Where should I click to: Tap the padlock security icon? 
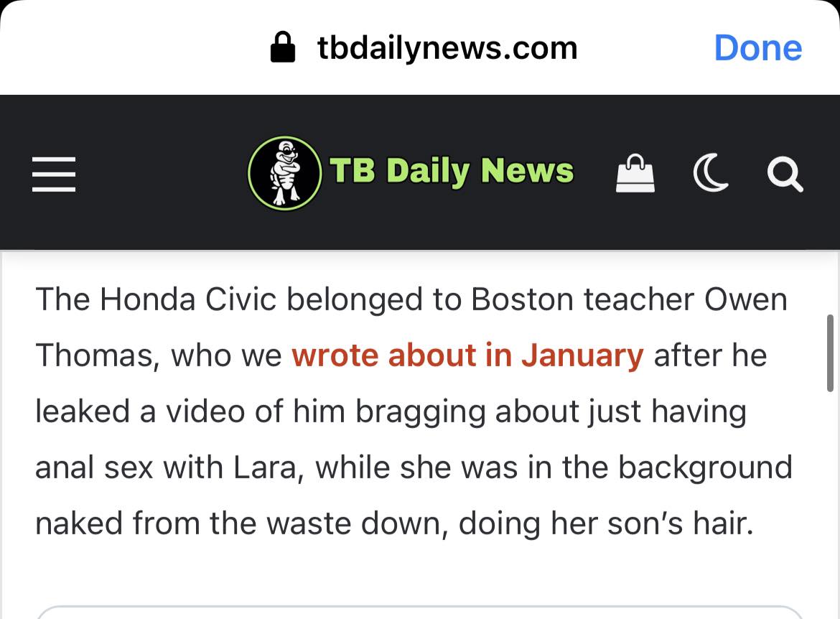point(283,48)
